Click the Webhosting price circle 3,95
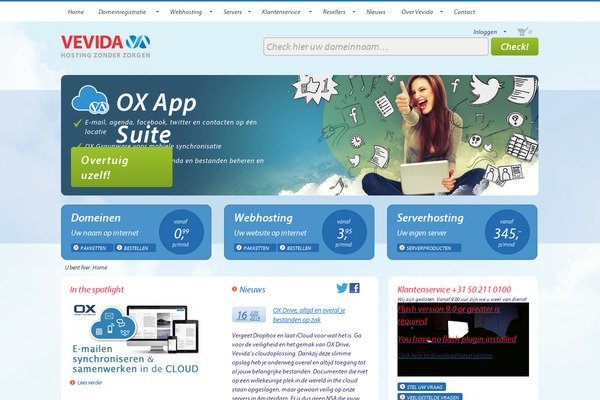 pos(344,232)
